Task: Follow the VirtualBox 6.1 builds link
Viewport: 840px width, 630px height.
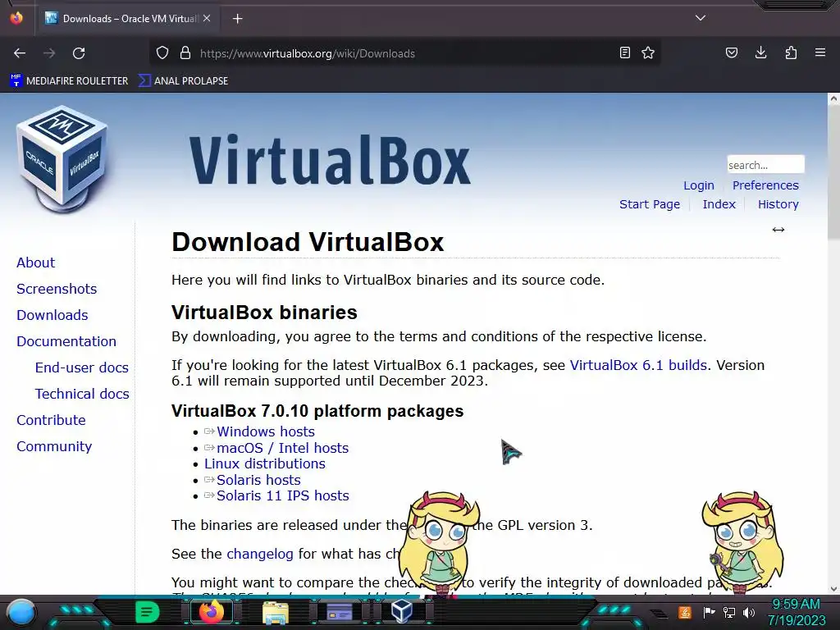Action: 638,365
